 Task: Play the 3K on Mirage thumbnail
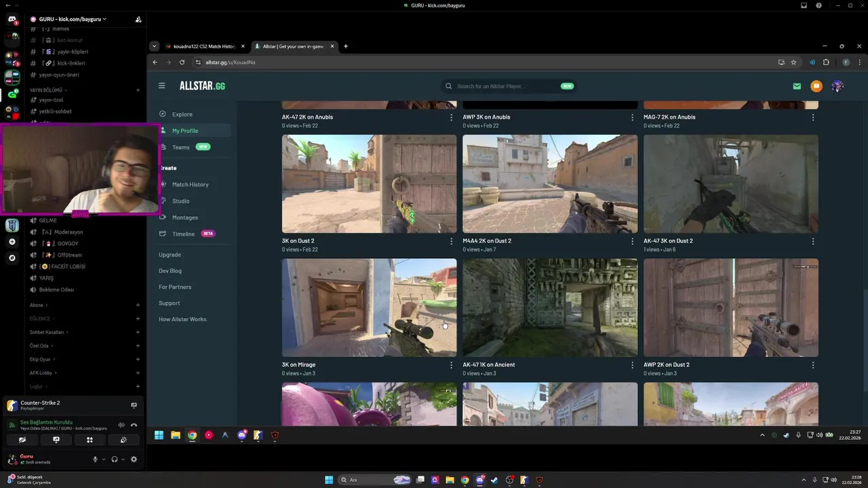click(369, 308)
